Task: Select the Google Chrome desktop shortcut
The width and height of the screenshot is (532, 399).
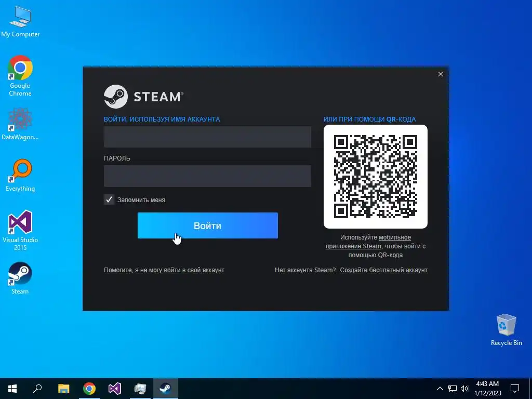Action: (x=20, y=76)
